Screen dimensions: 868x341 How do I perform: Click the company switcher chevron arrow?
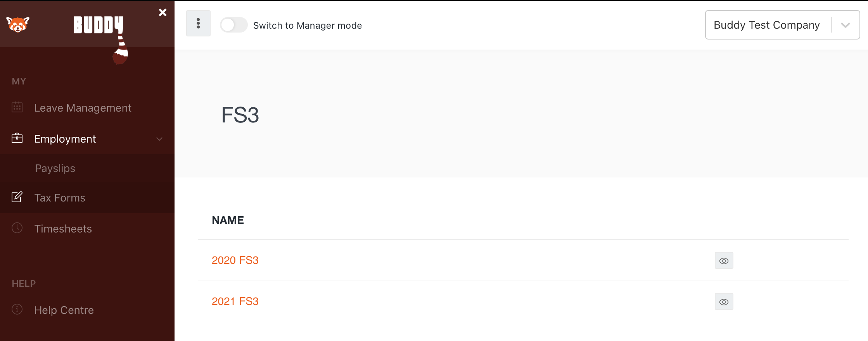pyautogui.click(x=846, y=25)
